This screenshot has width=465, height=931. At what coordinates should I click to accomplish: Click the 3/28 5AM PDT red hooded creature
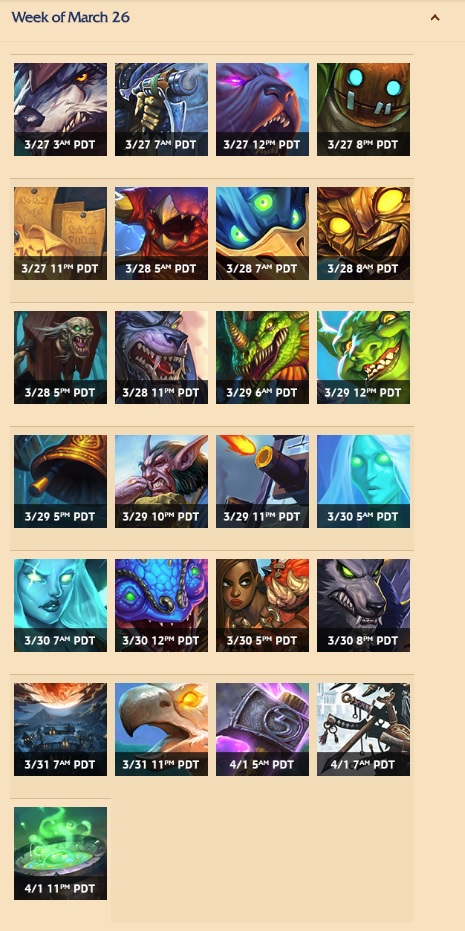point(162,233)
